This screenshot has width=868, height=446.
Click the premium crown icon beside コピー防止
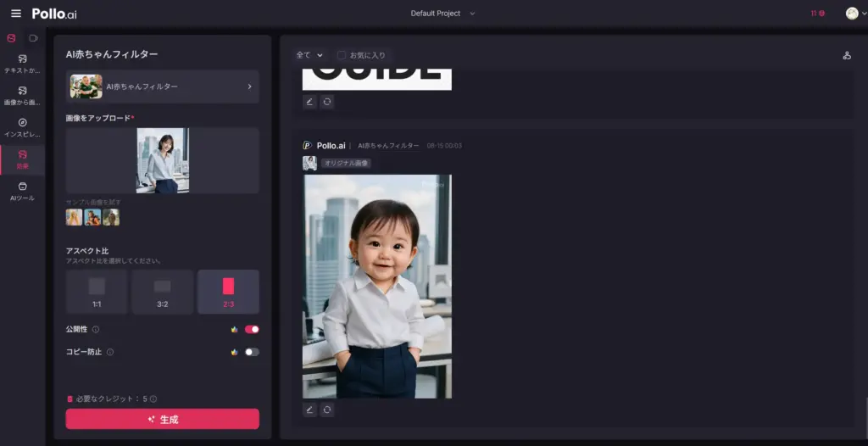point(234,352)
